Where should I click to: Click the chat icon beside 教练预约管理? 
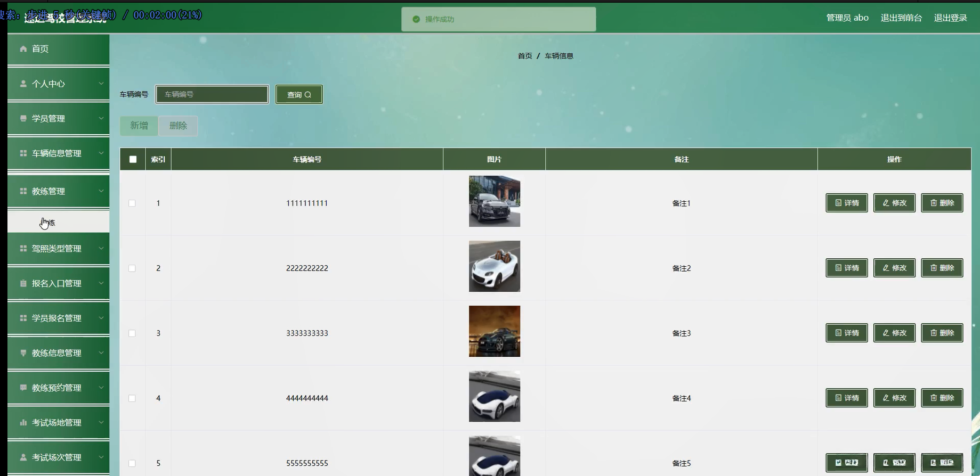pos(23,388)
